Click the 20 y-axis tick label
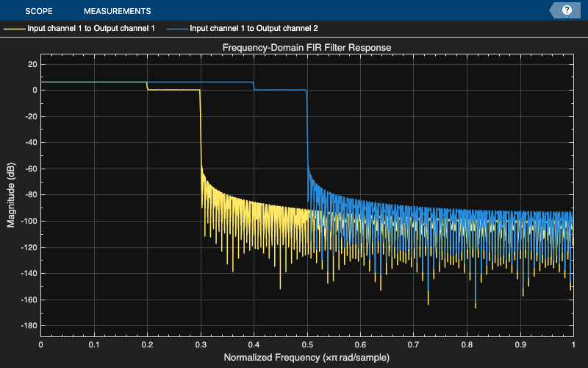588x368 pixels. click(x=32, y=64)
